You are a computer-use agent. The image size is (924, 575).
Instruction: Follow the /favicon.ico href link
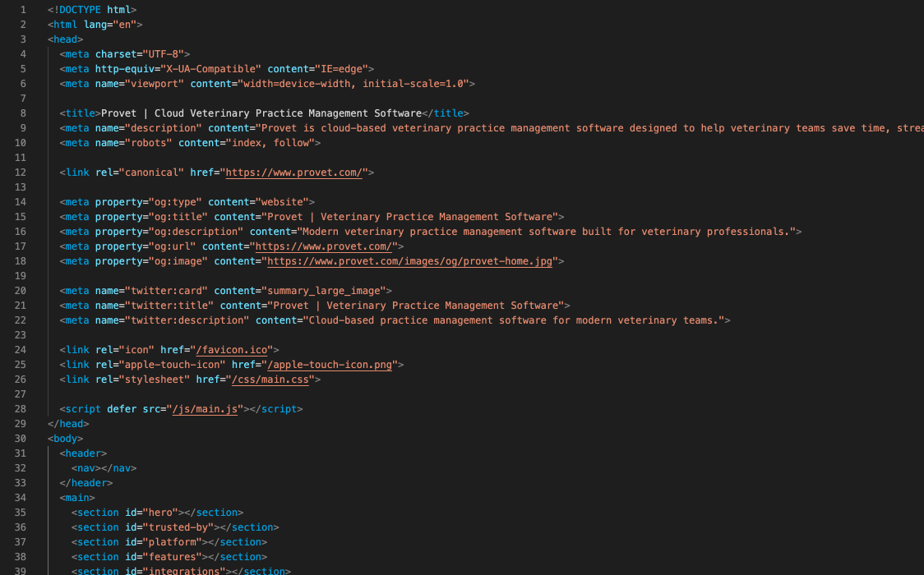(232, 350)
